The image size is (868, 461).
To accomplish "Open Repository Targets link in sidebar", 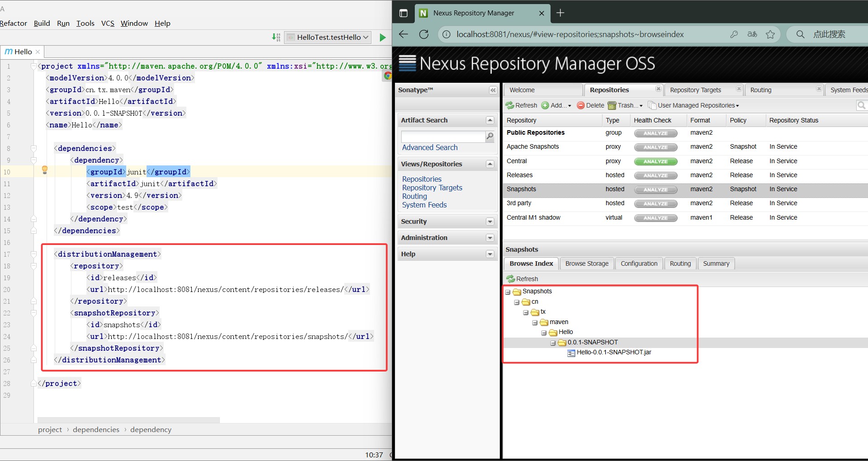I will [x=432, y=188].
